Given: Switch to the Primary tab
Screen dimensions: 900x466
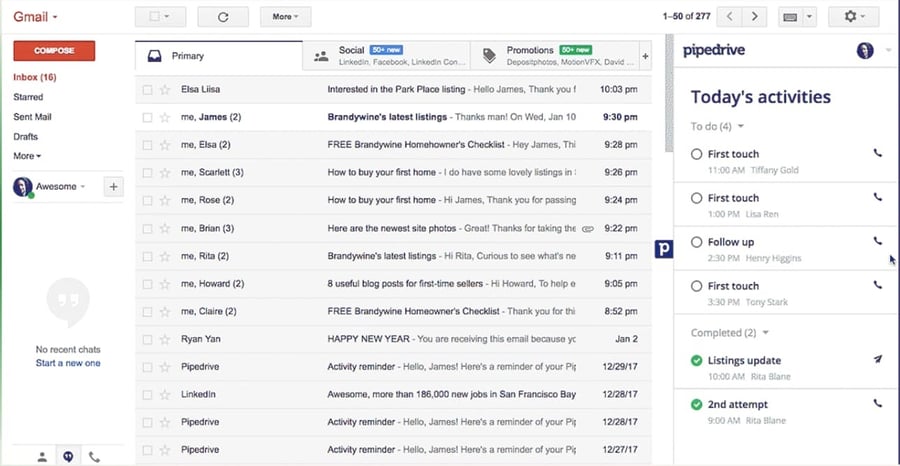Looking at the screenshot, I should (x=219, y=56).
